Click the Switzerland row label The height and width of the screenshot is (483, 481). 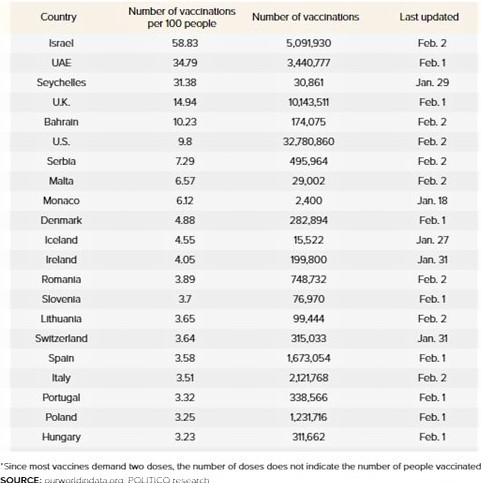tap(61, 338)
